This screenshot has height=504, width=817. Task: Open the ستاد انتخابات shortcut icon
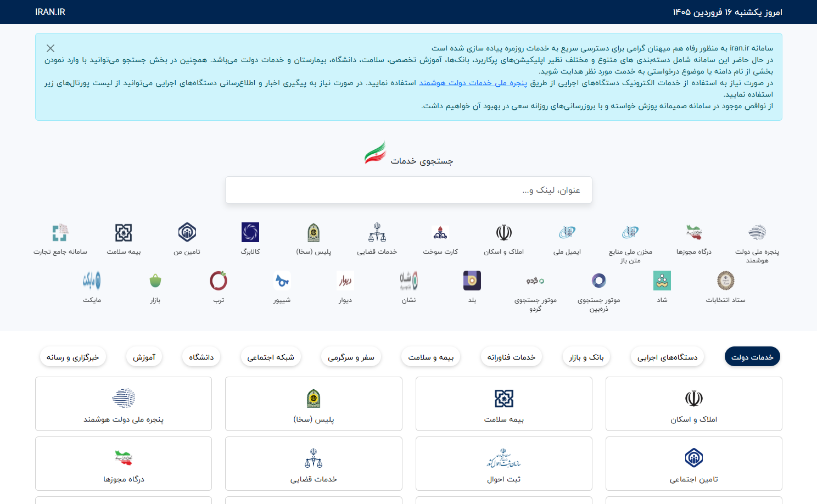[x=726, y=281]
